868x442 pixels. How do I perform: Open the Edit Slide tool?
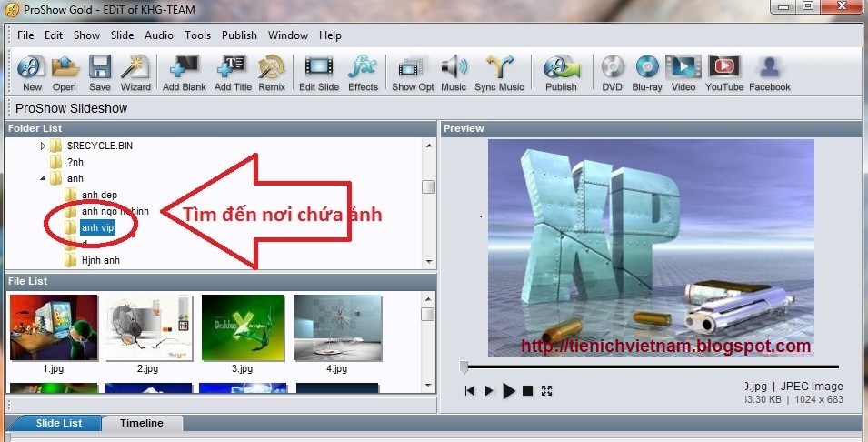click(319, 73)
